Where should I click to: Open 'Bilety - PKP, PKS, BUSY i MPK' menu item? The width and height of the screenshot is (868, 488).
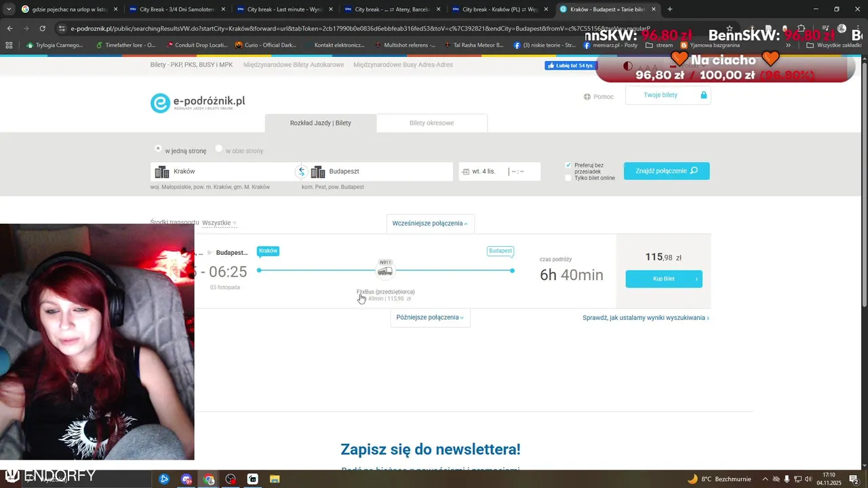[191, 65]
